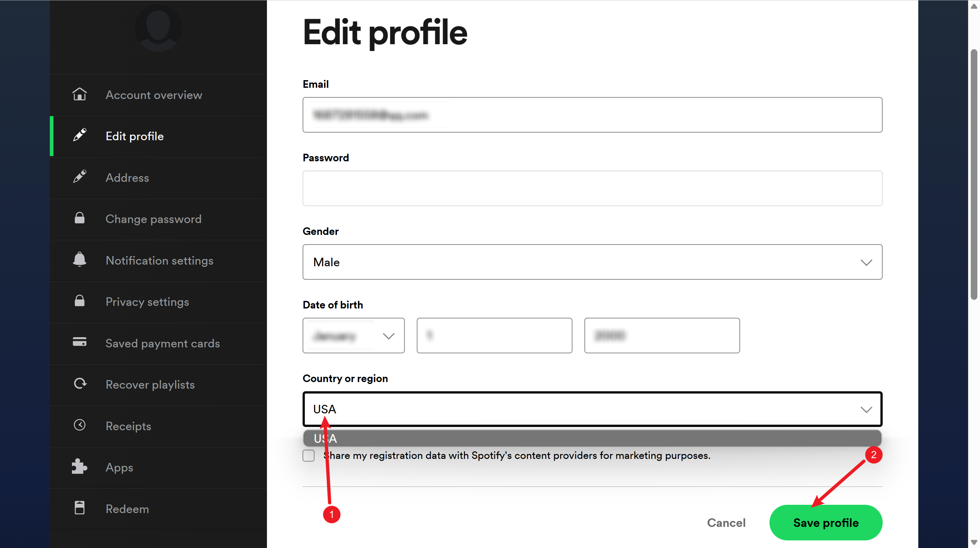Click the Cancel link
Image resolution: width=980 pixels, height=548 pixels.
coord(726,523)
